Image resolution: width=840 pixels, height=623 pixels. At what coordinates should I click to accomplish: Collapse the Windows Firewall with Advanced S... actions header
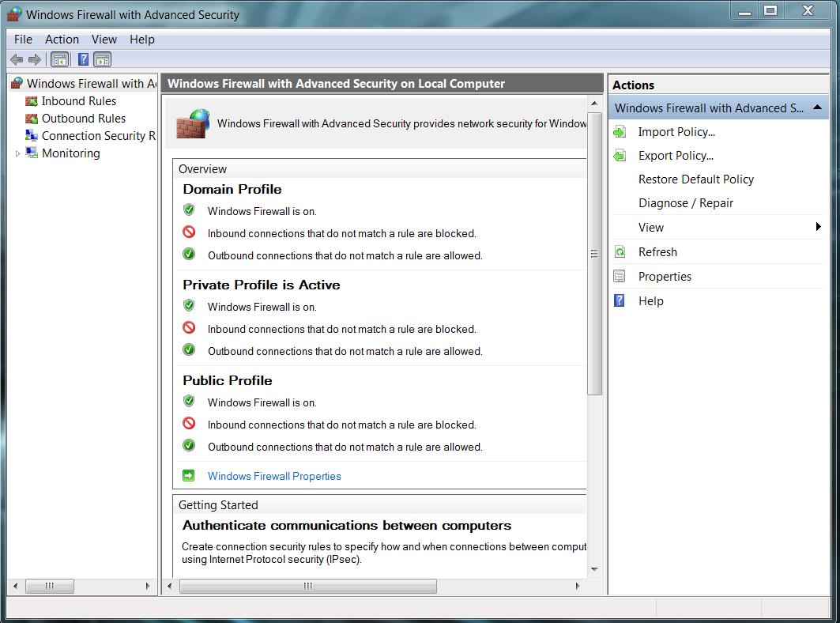pyautogui.click(x=818, y=108)
